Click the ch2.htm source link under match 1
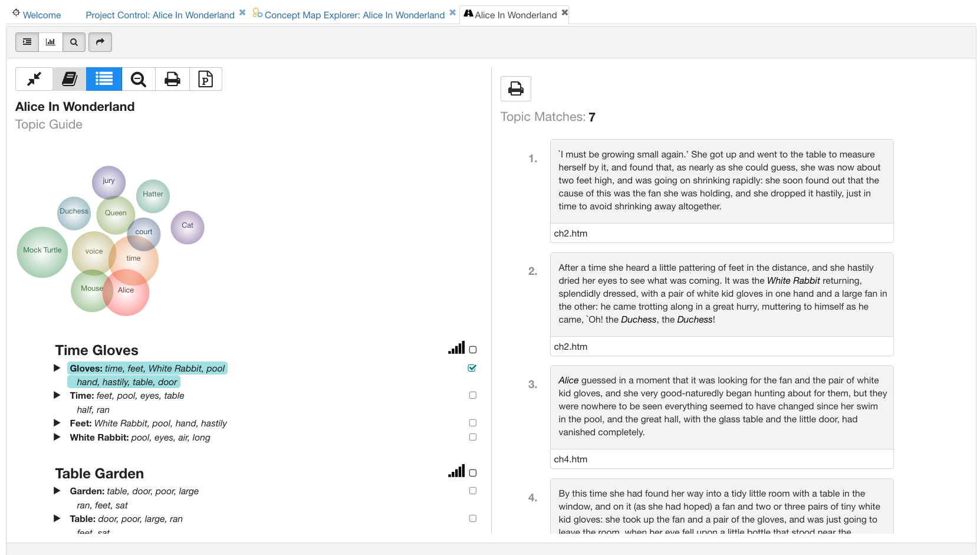Image resolution: width=980 pixels, height=555 pixels. [x=570, y=233]
